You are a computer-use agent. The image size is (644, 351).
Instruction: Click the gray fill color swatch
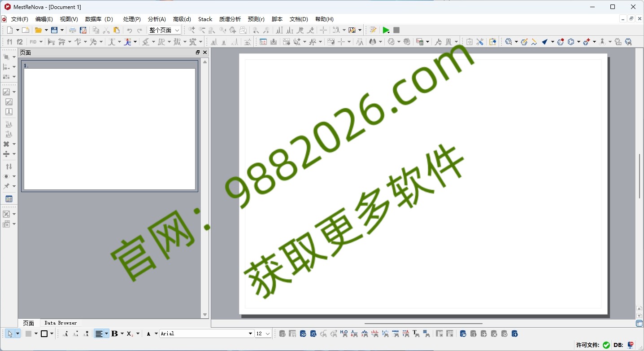point(29,333)
